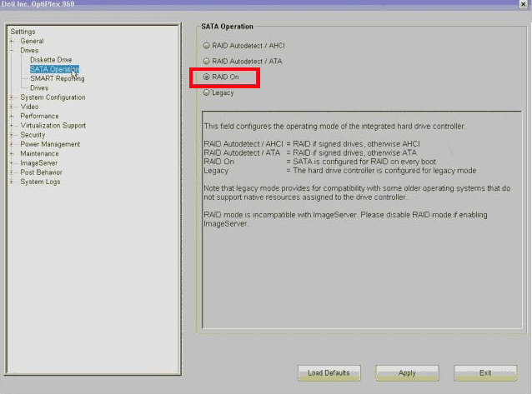This screenshot has width=532, height=394.
Task: Select the RAID Autodetect / ATA option
Action: click(207, 61)
